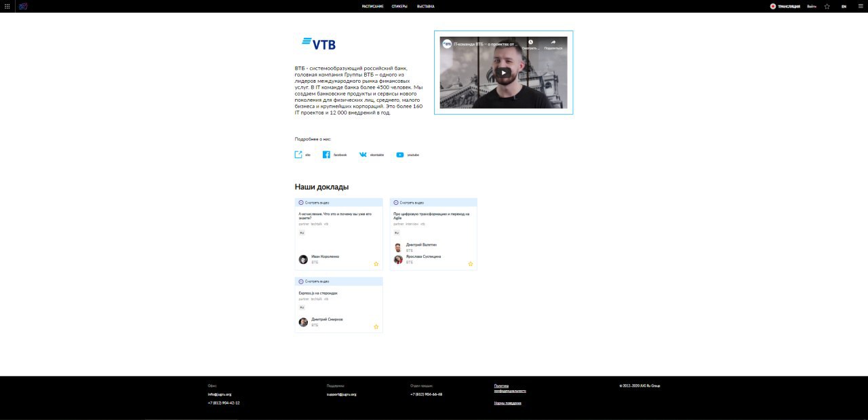Open the apps grid icon in header
This screenshot has width=868, height=420.
[x=7, y=6]
